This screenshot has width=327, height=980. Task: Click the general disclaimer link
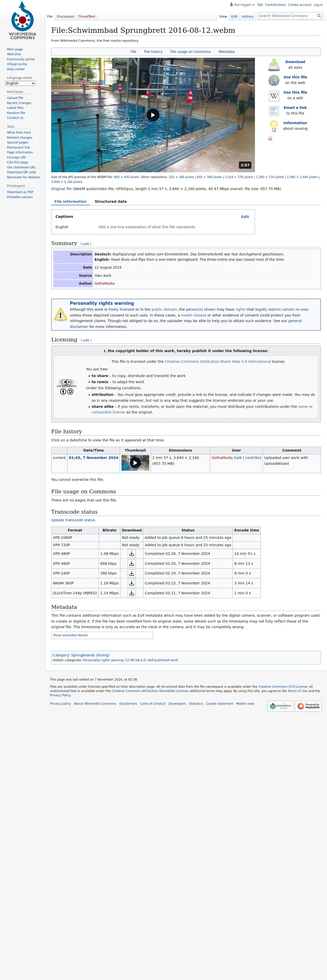[186, 324]
